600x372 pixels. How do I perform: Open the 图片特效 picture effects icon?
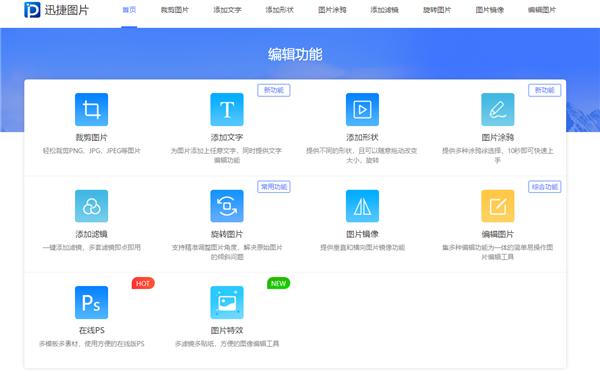point(227,302)
